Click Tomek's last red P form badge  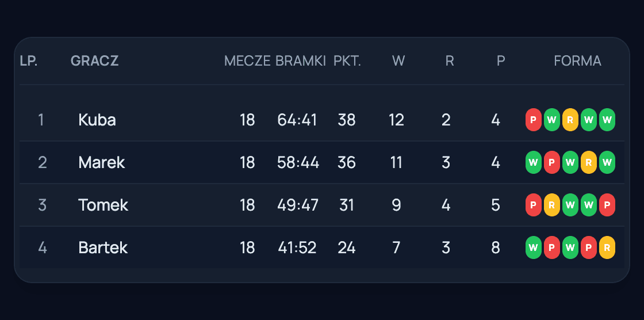(x=607, y=205)
